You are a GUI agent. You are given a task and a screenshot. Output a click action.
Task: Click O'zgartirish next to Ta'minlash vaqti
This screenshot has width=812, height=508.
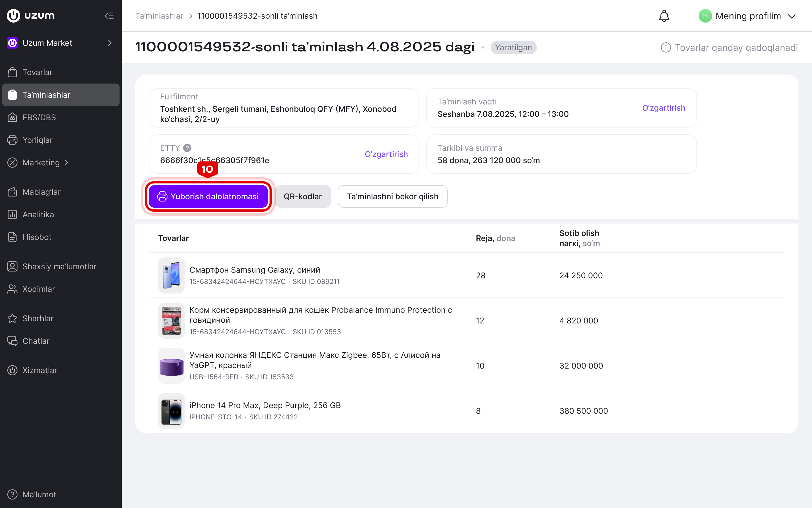663,108
